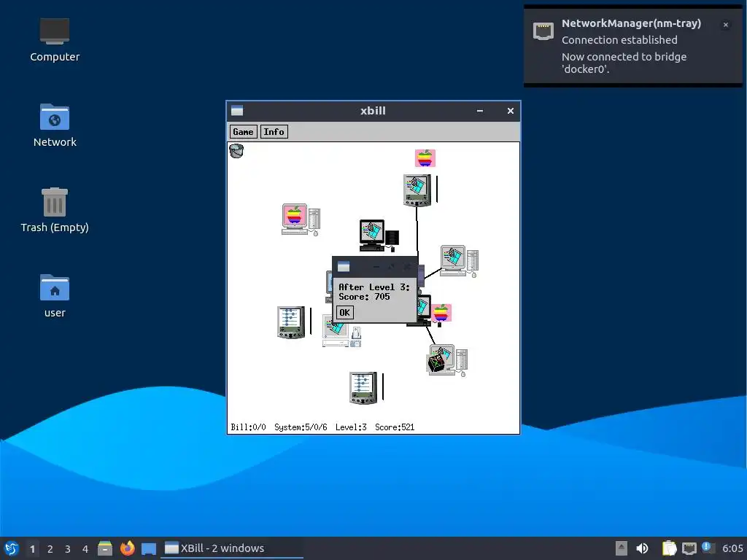Click the Palm handheld on the left
This screenshot has width=747, height=560.
291,322
